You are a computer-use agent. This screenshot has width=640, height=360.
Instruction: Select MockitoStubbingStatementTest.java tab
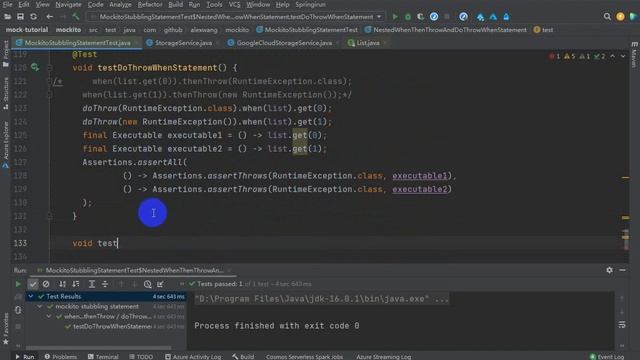pos(78,43)
